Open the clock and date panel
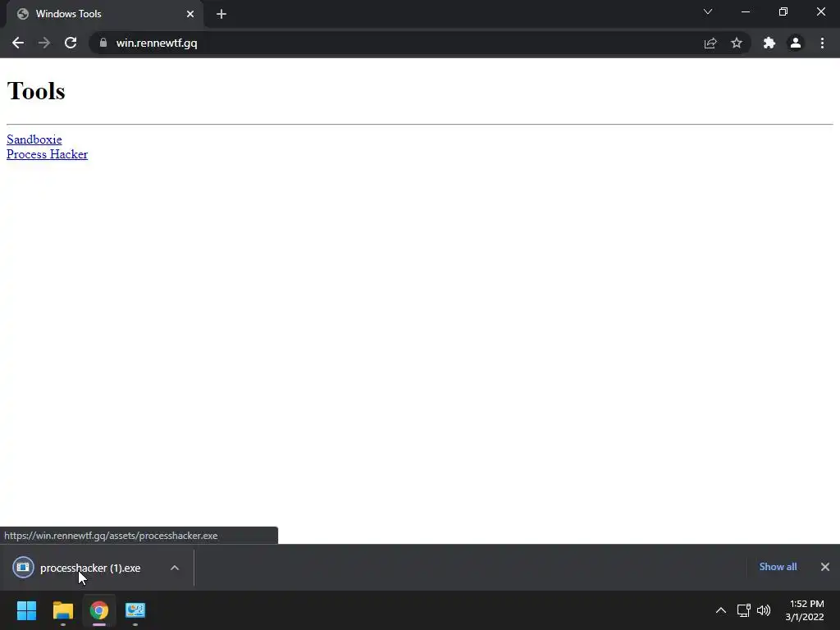The width and height of the screenshot is (840, 630). 805,610
